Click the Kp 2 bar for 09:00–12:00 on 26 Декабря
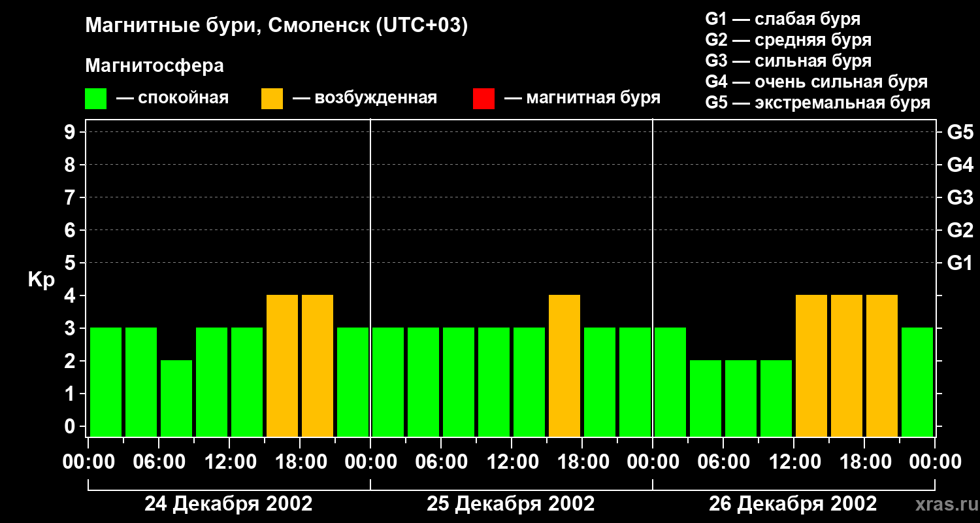Screen dimensions: 980x523 coord(776,398)
